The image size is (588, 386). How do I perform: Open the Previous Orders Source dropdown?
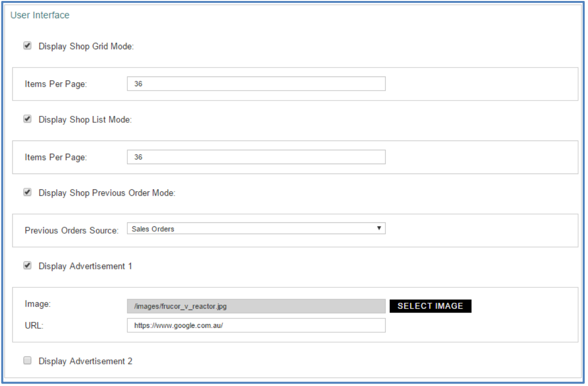coord(256,229)
